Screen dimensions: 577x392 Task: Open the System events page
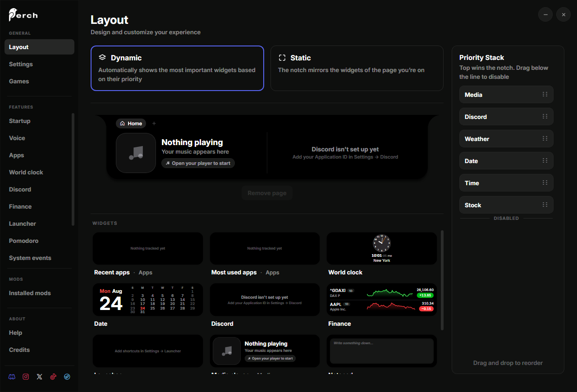click(x=37, y=258)
